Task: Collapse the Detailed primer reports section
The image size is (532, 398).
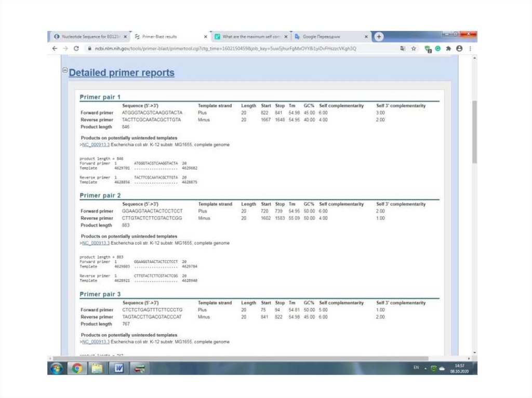Action: click(65, 71)
